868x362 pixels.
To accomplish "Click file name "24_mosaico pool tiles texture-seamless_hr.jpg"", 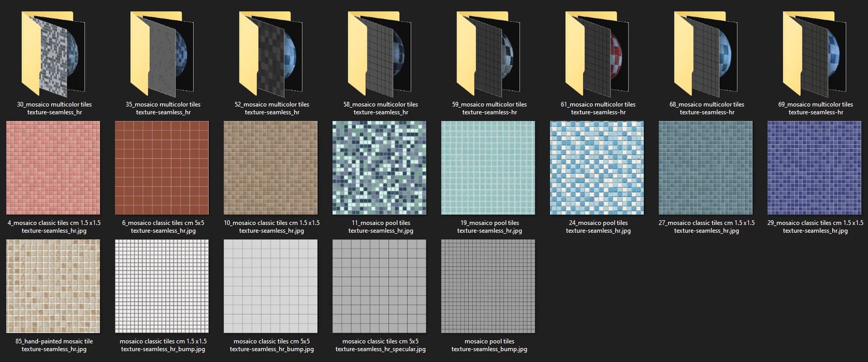I will click(x=598, y=227).
